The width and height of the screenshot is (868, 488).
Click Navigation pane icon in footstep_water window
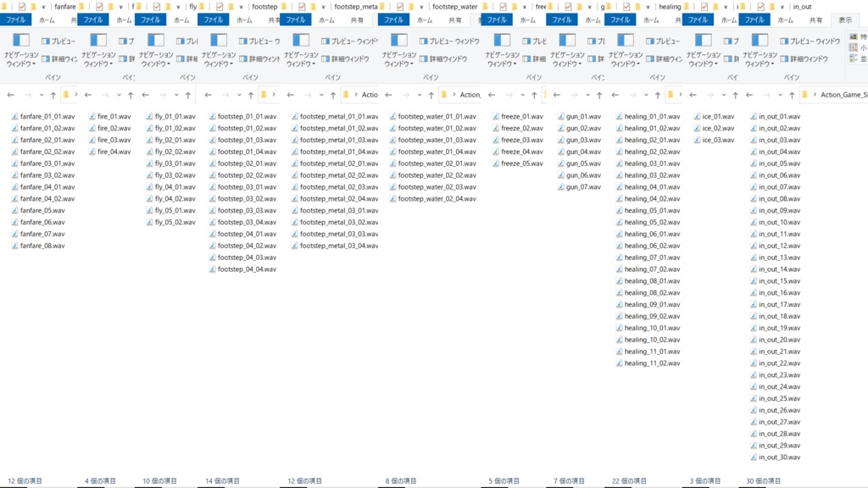point(398,41)
